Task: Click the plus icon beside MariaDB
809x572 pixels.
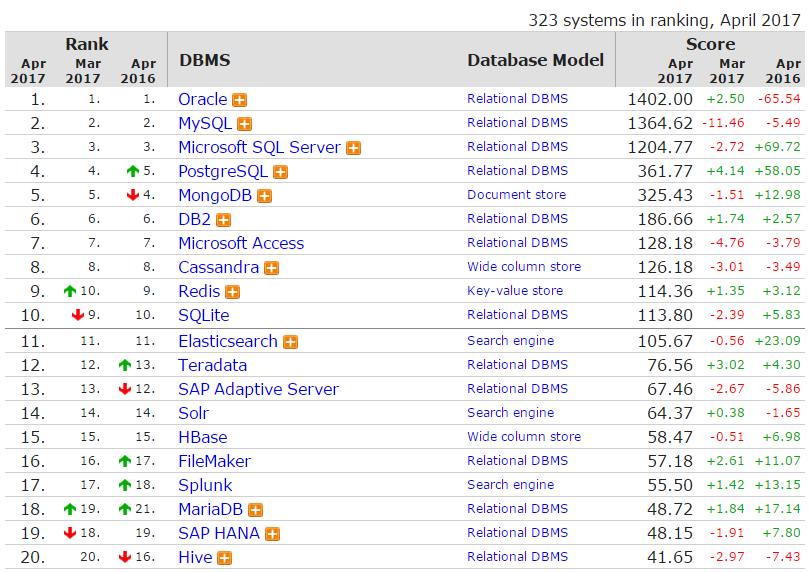Action: click(255, 510)
